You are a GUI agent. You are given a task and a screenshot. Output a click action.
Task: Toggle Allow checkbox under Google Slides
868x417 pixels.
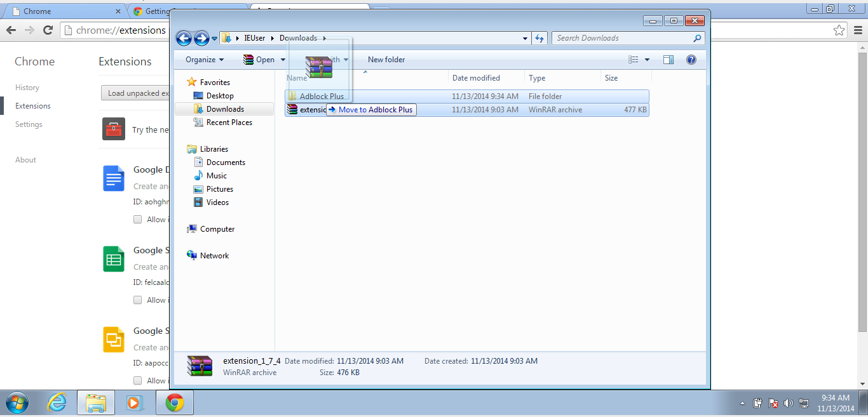[137, 381]
